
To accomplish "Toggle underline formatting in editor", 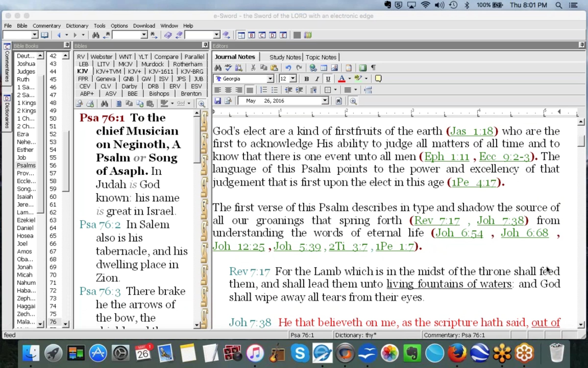I will coord(328,79).
